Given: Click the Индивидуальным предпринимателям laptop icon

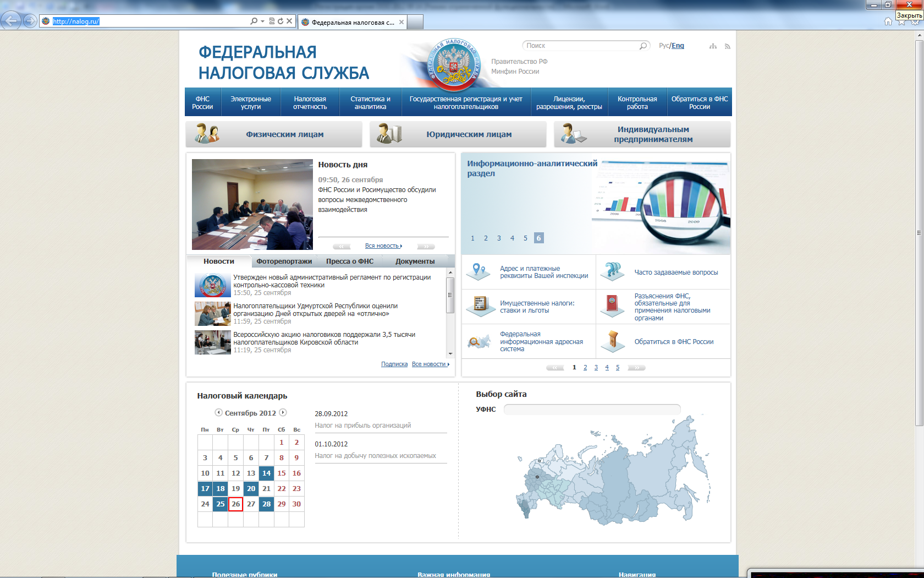Looking at the screenshot, I should tap(573, 134).
